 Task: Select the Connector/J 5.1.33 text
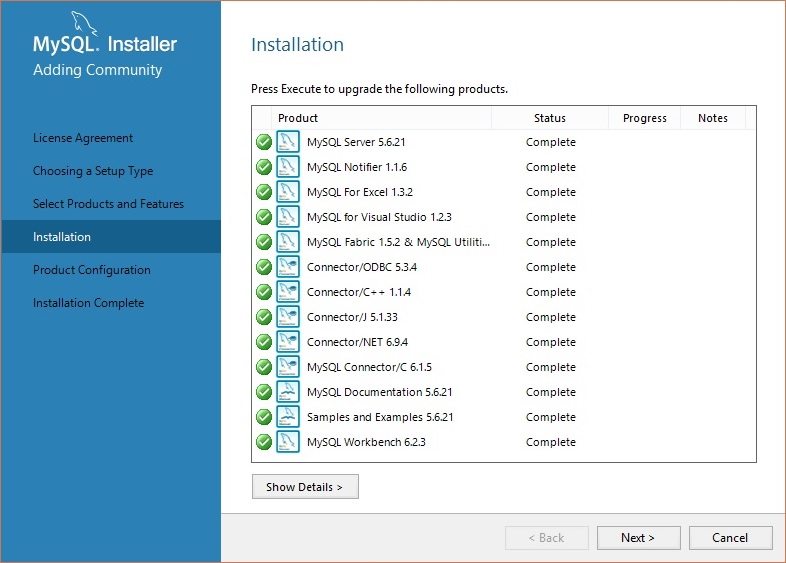coord(352,317)
